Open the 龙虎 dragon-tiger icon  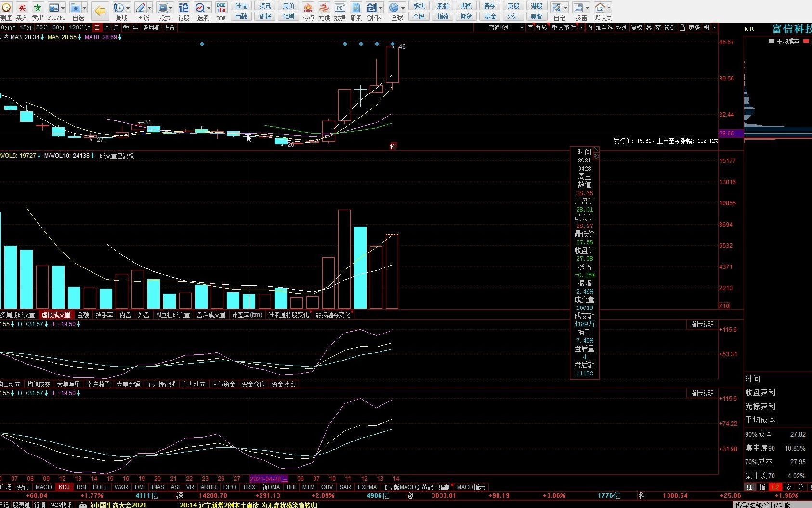[x=324, y=8]
